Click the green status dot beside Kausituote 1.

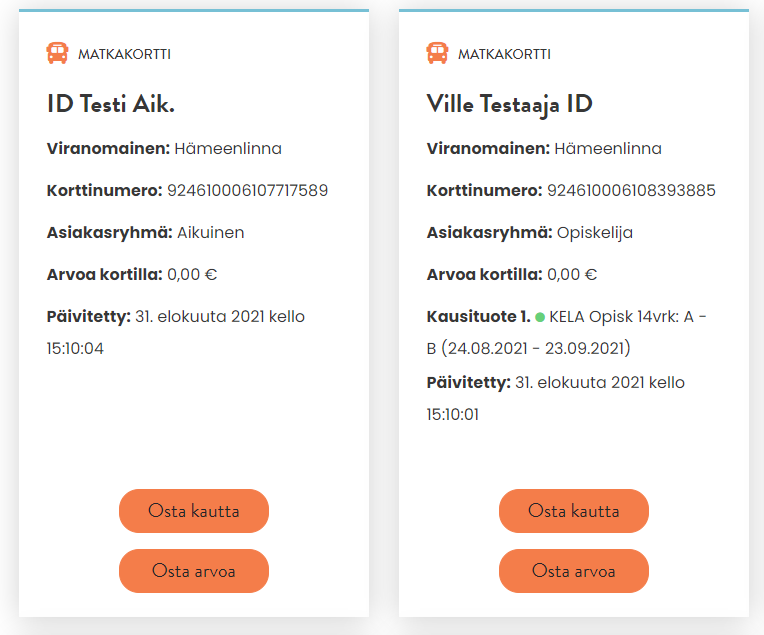(x=540, y=317)
